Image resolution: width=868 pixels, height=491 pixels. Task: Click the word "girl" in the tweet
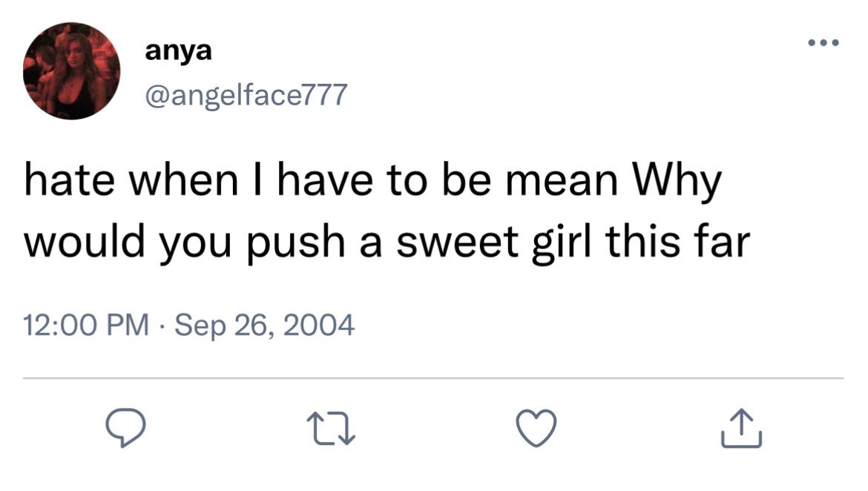click(562, 243)
